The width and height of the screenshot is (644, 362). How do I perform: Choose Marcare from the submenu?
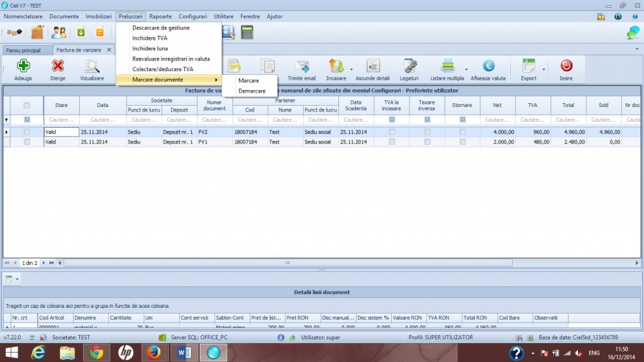coord(248,81)
